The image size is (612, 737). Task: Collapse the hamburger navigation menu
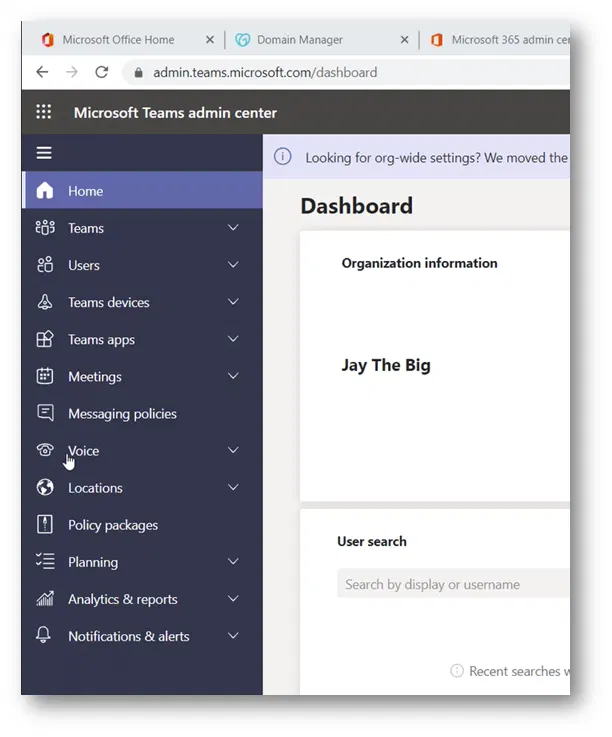[44, 153]
